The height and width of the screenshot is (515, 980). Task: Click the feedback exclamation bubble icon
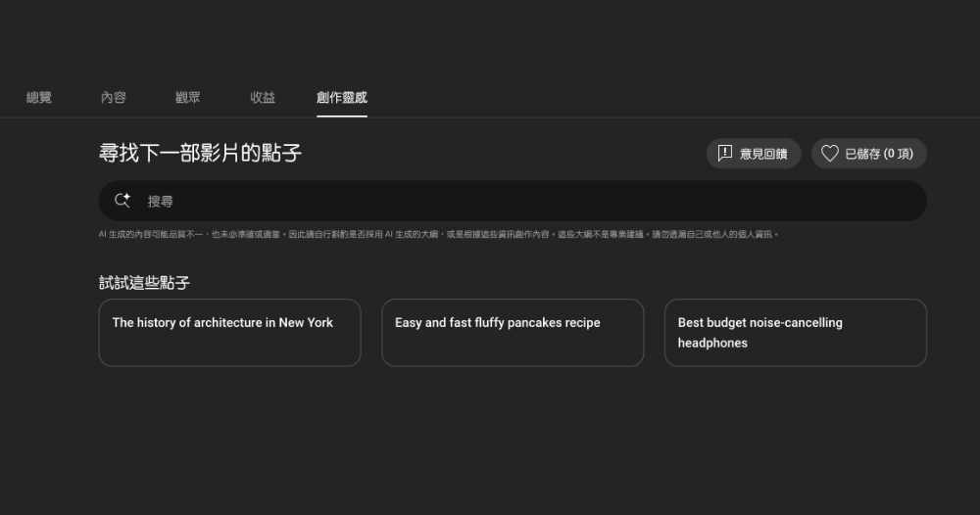coord(725,154)
